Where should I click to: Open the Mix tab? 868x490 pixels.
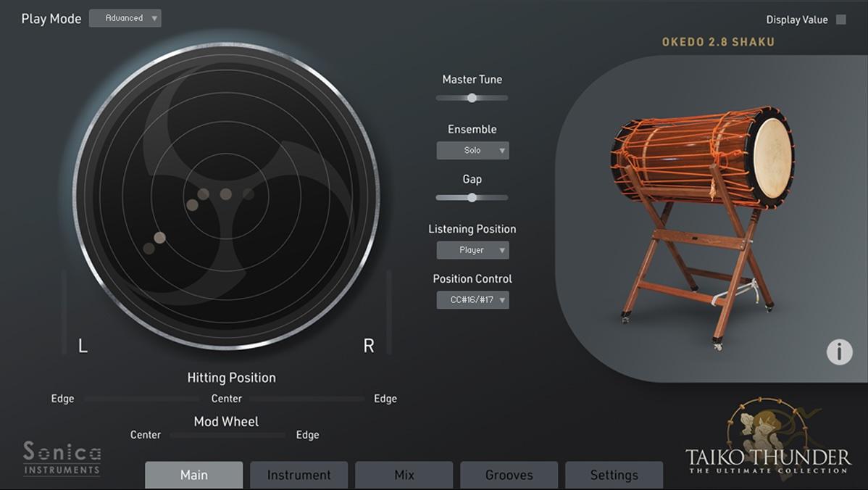pos(404,476)
